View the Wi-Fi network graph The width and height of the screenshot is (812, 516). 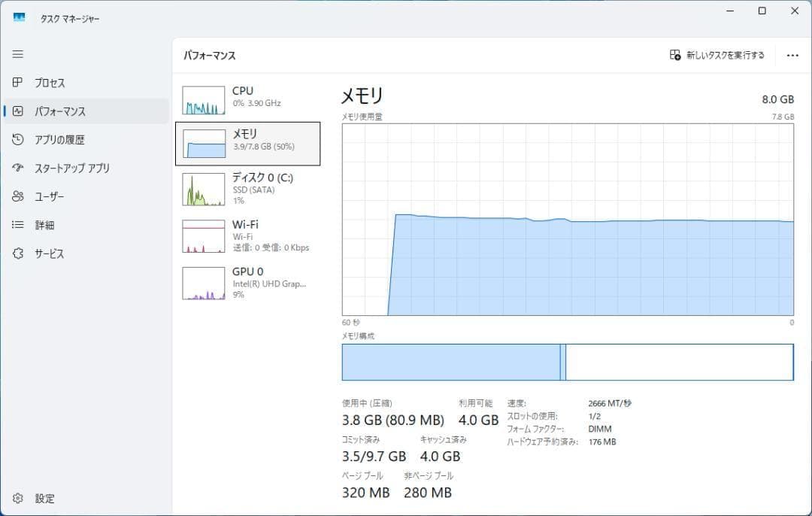pyautogui.click(x=248, y=236)
